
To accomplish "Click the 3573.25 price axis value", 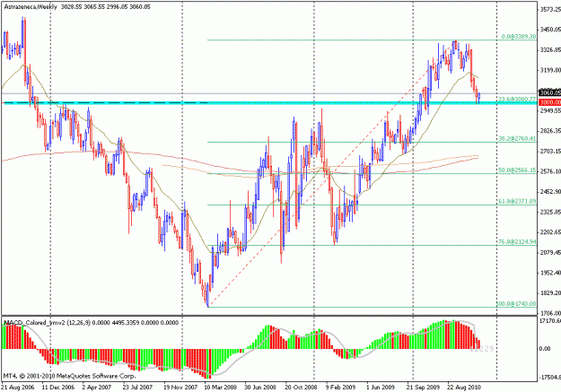I will click(x=550, y=10).
